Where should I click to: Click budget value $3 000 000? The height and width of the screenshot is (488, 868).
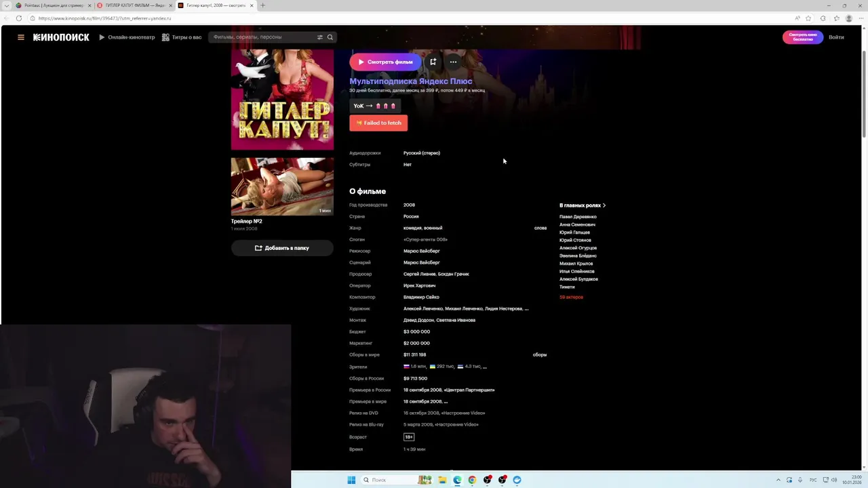(x=416, y=331)
